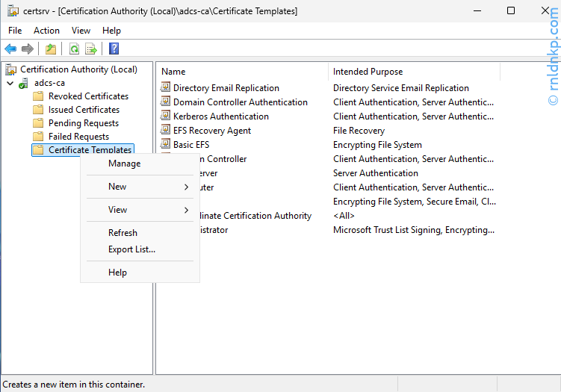Click the Back arrow toolbar icon
The height and width of the screenshot is (392, 561).
(10, 49)
